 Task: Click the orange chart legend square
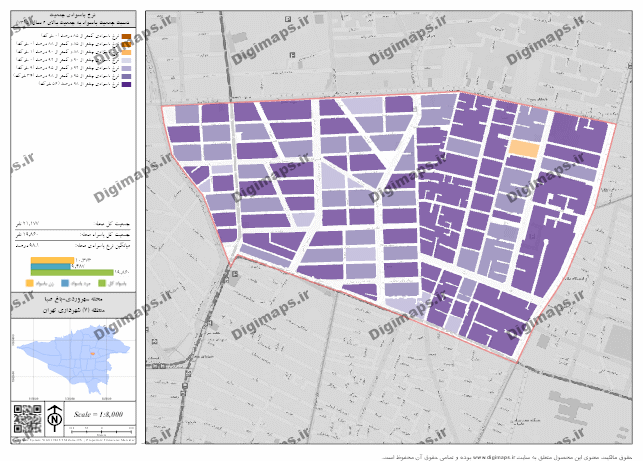tap(30, 283)
